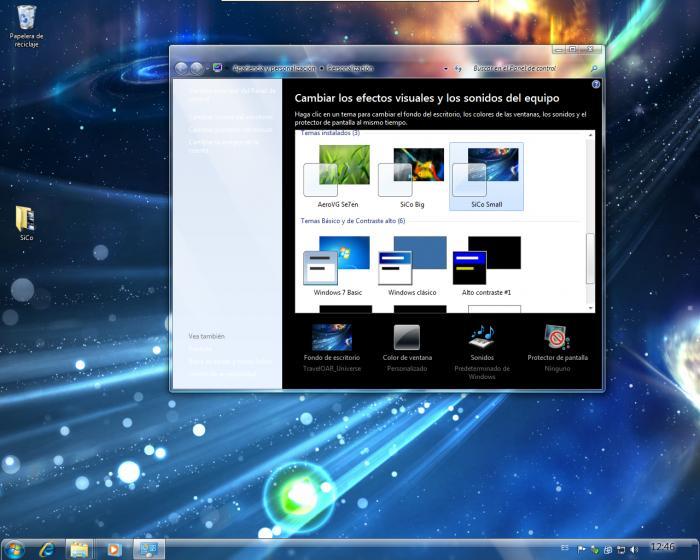Select the SiCo folder on the desktop
Viewport: 700px width, 560px height.
click(x=26, y=223)
